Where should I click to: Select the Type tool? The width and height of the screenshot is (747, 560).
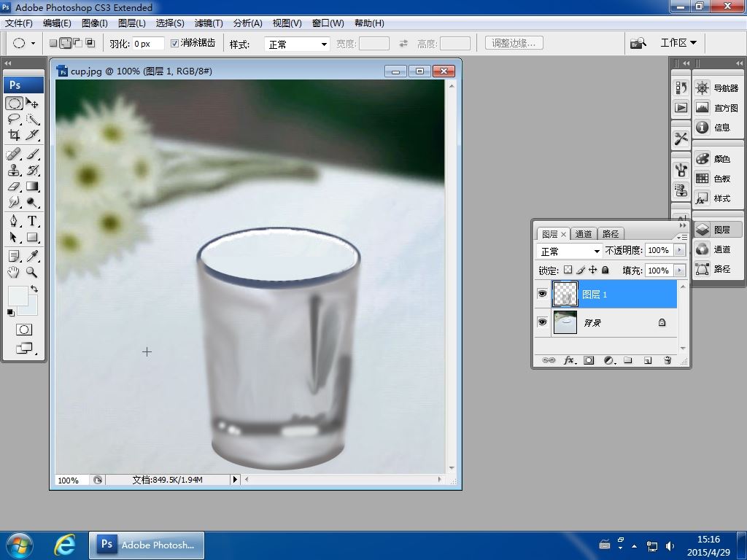[32, 222]
